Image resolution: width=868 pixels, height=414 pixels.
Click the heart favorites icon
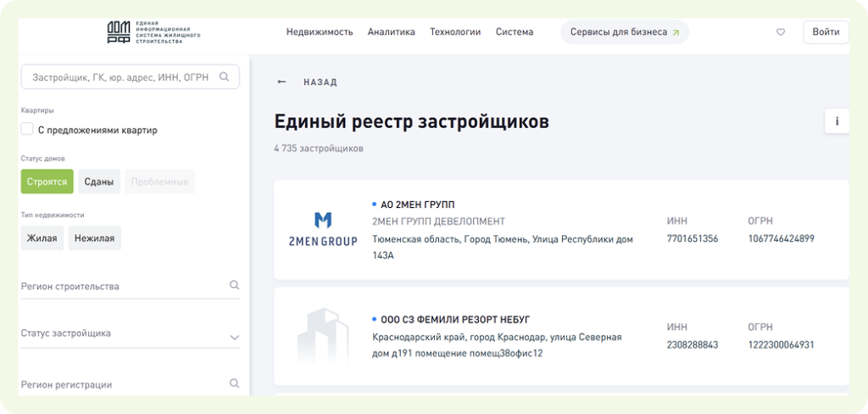[781, 32]
